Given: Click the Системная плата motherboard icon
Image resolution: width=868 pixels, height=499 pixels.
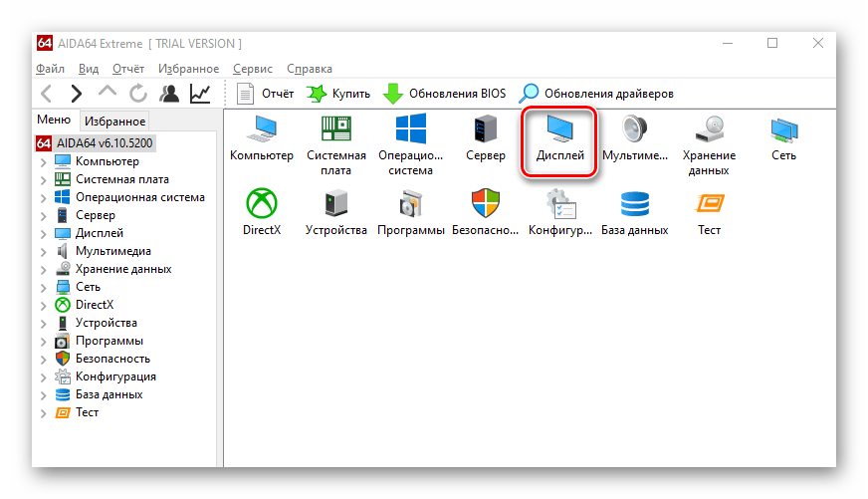Looking at the screenshot, I should pyautogui.click(x=335, y=130).
